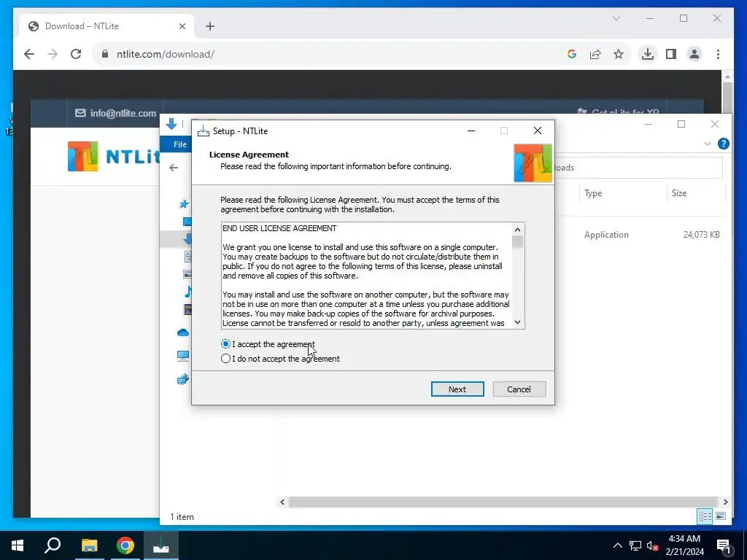Click the Chrome address bar URL
The height and width of the screenshot is (560, 747).
tap(166, 54)
